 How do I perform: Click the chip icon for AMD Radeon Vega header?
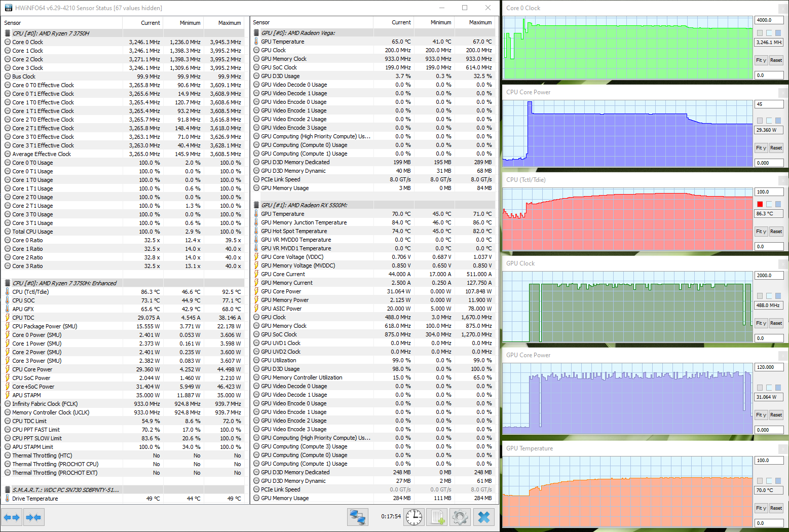(256, 33)
